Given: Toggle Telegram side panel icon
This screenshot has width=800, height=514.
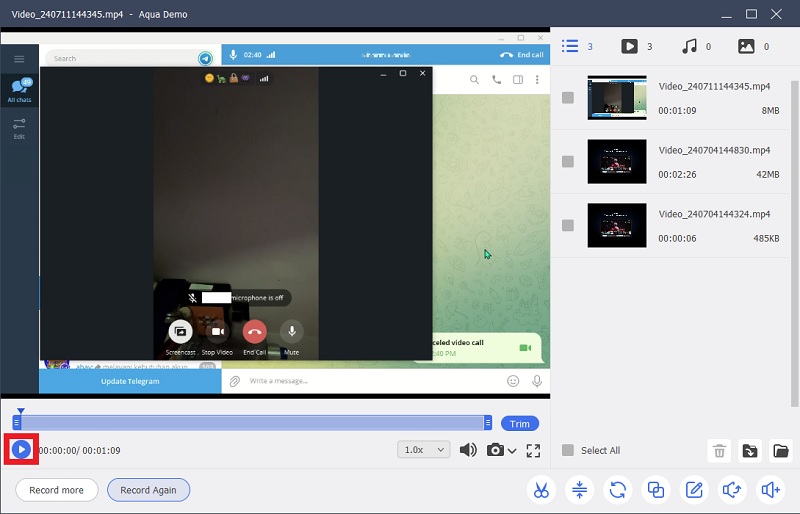Looking at the screenshot, I should pyautogui.click(x=517, y=80).
